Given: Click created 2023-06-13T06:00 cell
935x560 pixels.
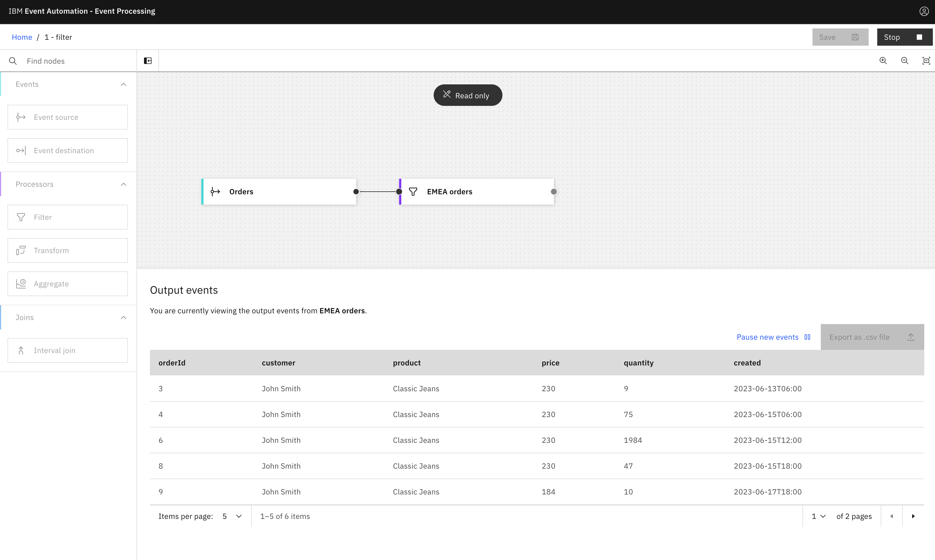Looking at the screenshot, I should pos(767,388).
